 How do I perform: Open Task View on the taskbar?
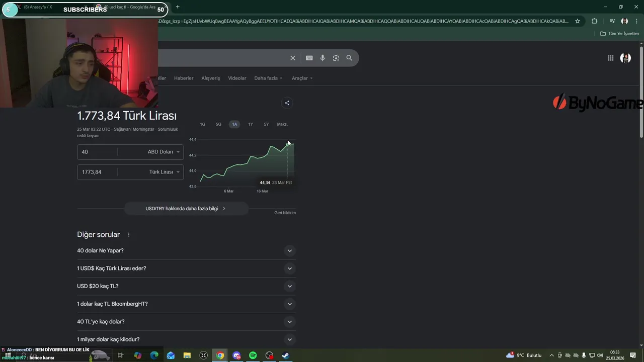tap(121, 355)
